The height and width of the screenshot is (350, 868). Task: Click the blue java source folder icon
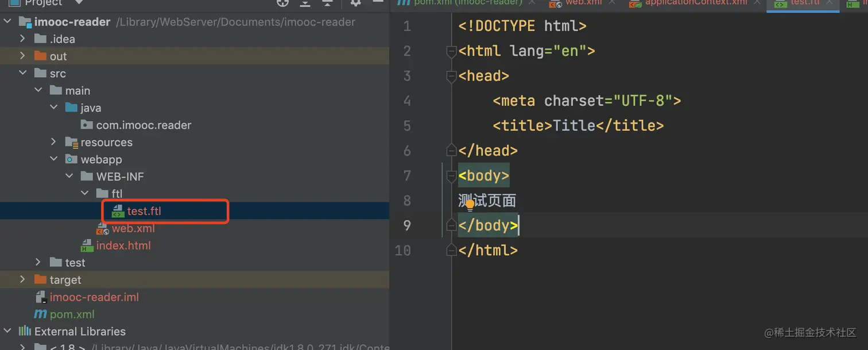pyautogui.click(x=71, y=107)
